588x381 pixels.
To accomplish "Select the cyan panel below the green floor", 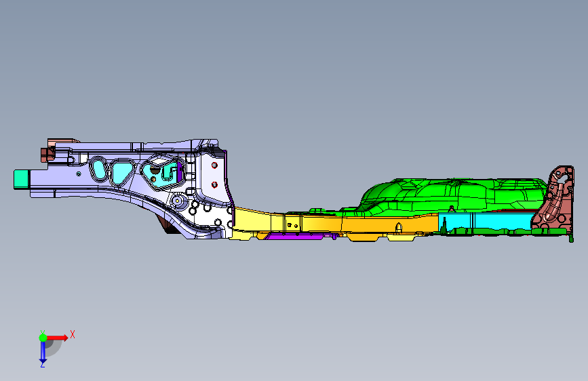I will [488, 221].
